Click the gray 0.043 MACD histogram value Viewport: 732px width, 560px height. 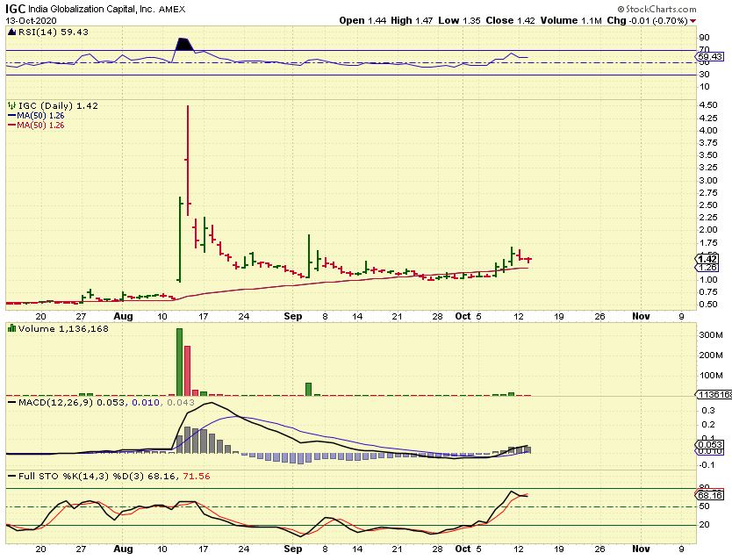(181, 402)
